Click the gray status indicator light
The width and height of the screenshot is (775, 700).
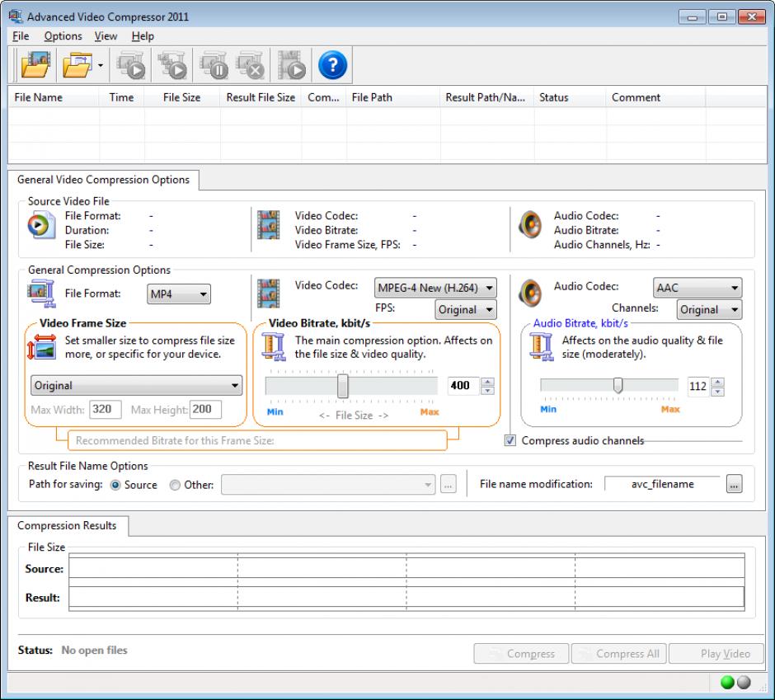(744, 682)
